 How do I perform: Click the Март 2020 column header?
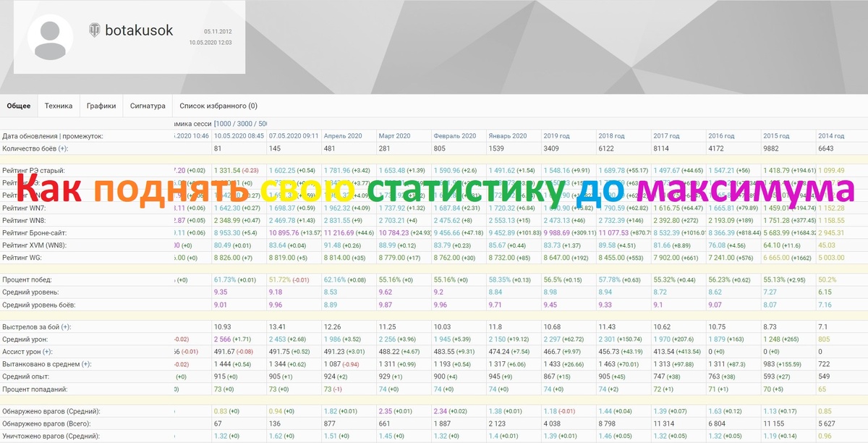point(394,136)
